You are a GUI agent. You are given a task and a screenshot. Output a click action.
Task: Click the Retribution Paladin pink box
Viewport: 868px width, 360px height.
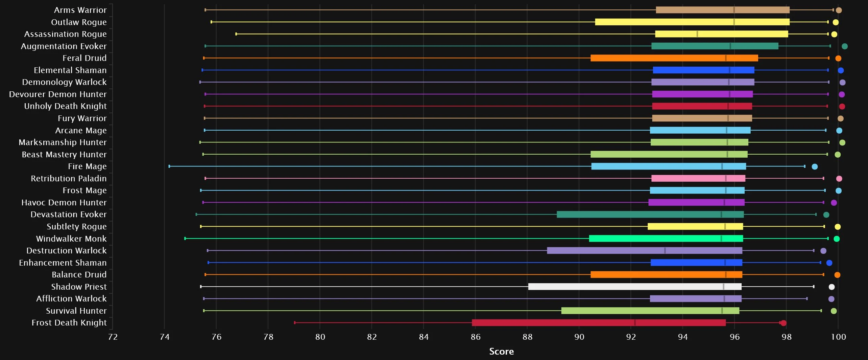pyautogui.click(x=698, y=179)
